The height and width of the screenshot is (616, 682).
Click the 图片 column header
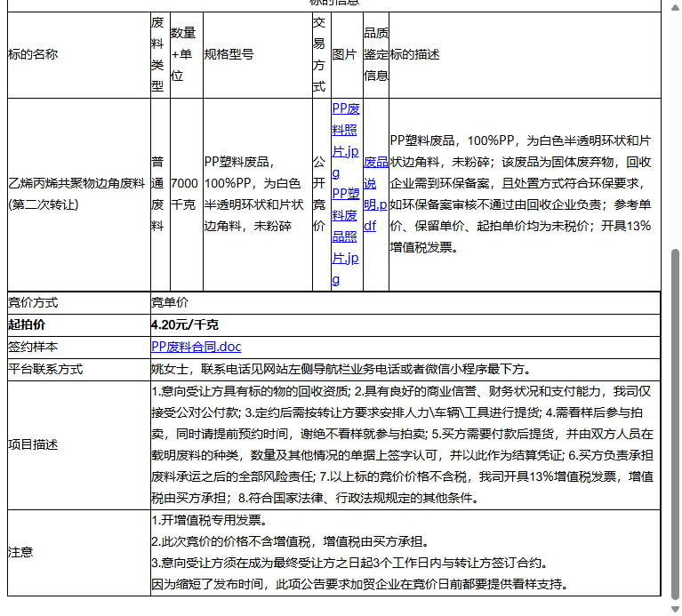pyautogui.click(x=347, y=55)
